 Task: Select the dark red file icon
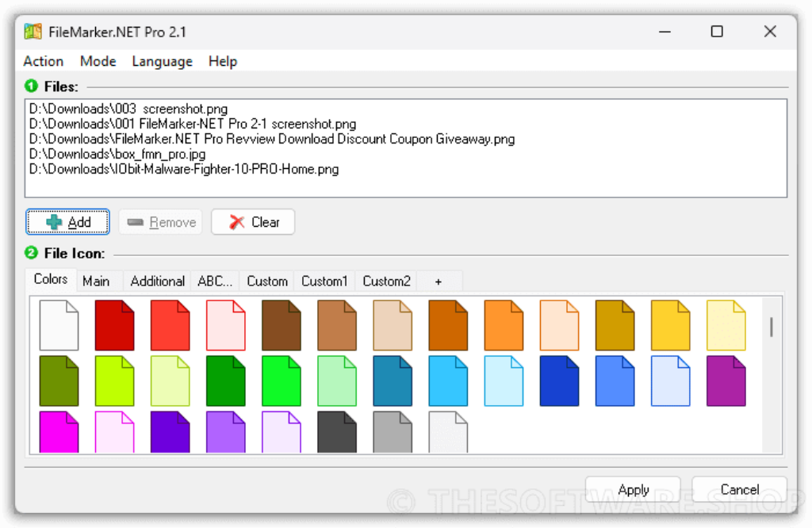(x=114, y=326)
